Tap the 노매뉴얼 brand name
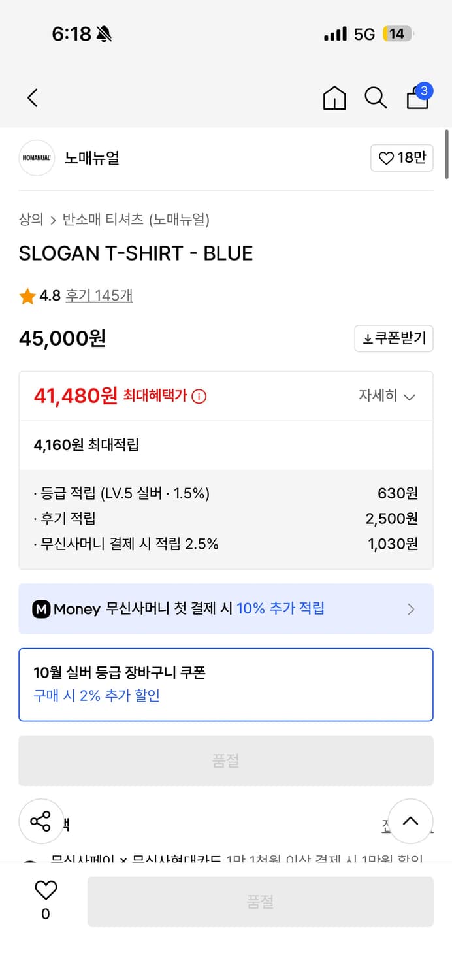The image size is (452, 980). click(92, 158)
